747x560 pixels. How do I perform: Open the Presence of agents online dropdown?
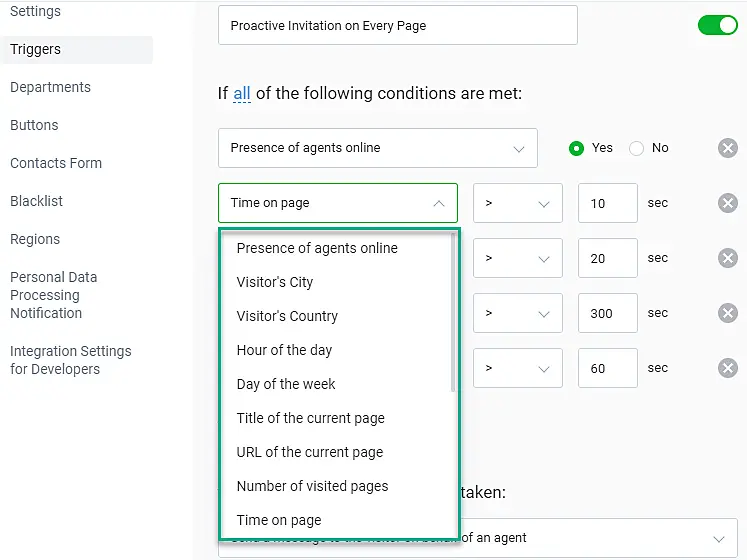(x=377, y=148)
